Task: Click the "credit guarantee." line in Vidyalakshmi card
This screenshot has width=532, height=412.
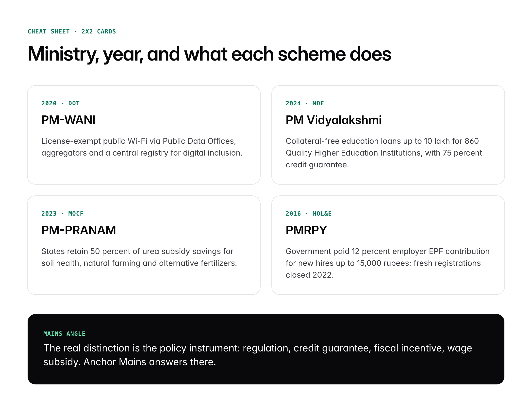Action: click(x=317, y=165)
